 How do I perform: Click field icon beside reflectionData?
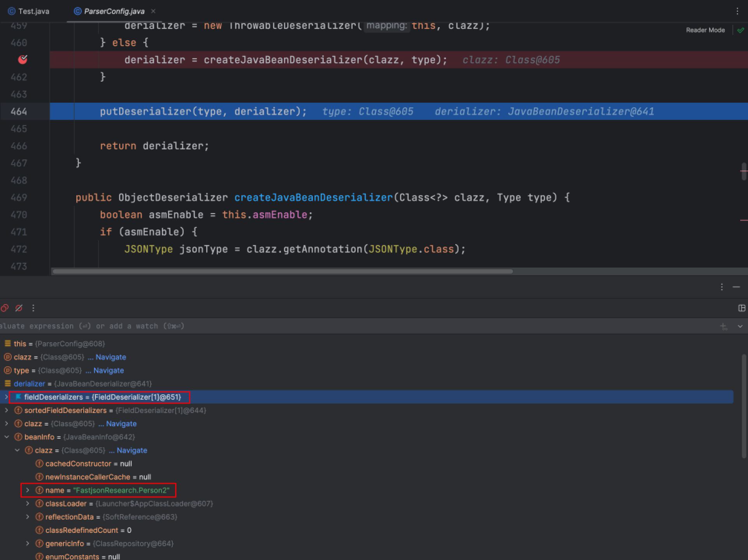pyautogui.click(x=39, y=517)
